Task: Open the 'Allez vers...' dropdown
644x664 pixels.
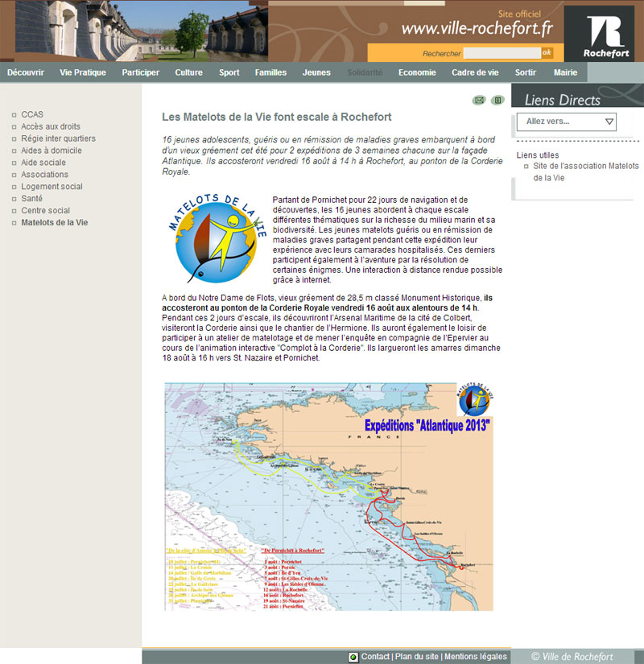Action: [567, 122]
